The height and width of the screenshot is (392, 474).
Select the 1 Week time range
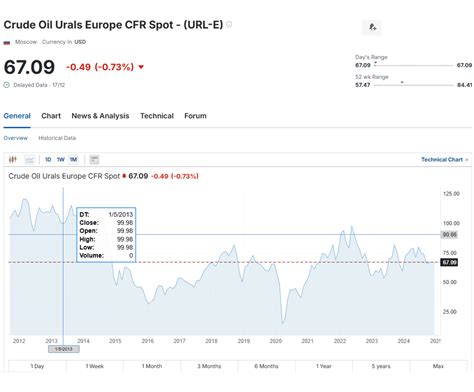pos(95,366)
